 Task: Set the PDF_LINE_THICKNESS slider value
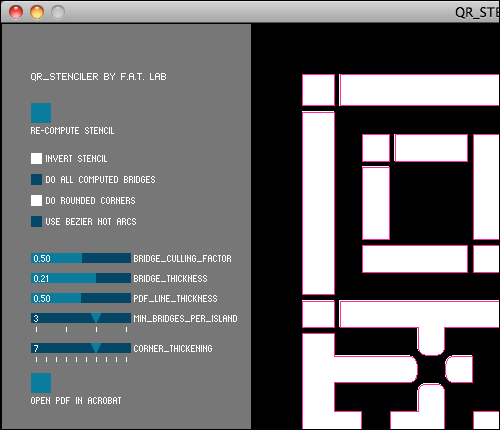point(81,298)
